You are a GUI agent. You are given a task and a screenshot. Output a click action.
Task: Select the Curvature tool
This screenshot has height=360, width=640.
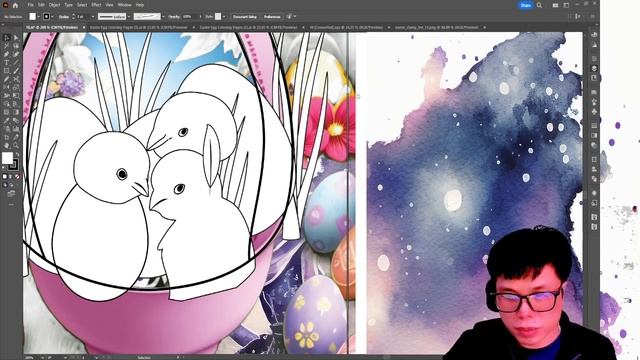(x=16, y=54)
